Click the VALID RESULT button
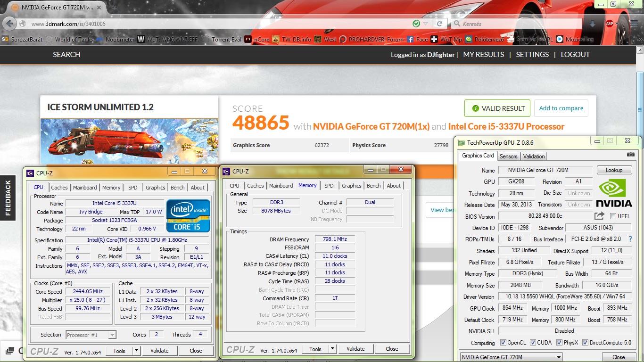This screenshot has height=362, width=644. 497,108
